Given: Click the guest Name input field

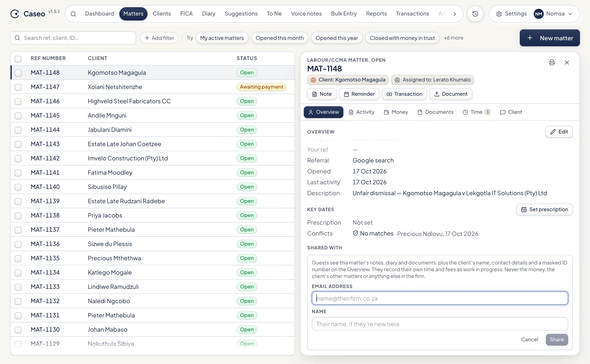Looking at the screenshot, I should 440,324.
